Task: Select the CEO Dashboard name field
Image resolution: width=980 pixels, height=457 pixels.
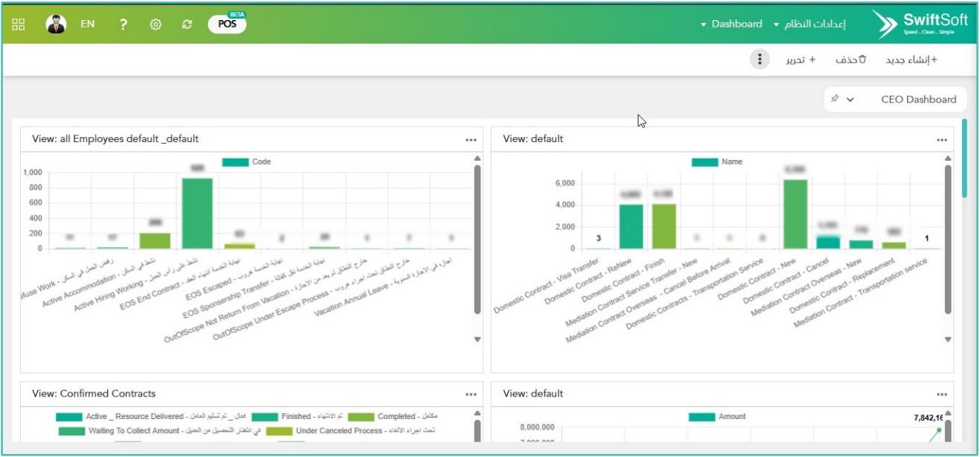Action: 918,100
